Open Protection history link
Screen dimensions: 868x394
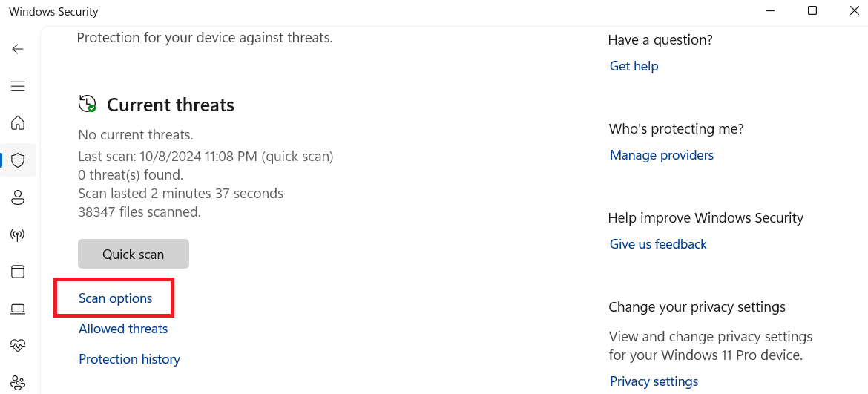(130, 359)
